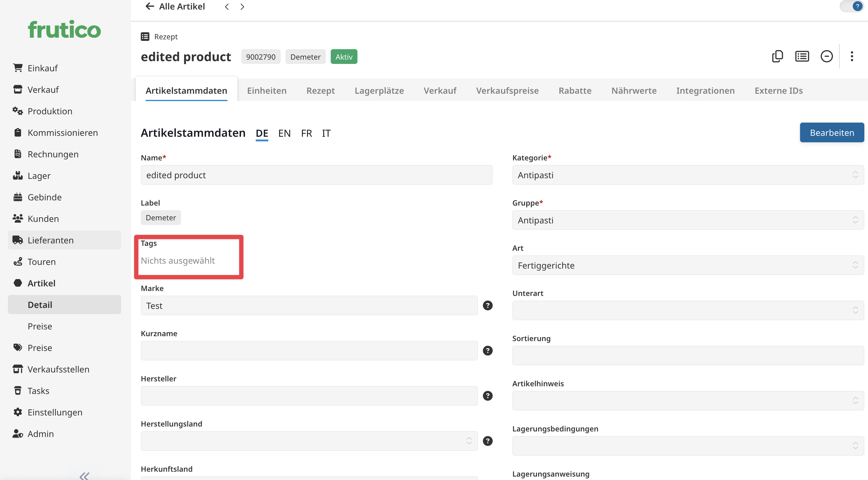The height and width of the screenshot is (480, 868).
Task: Open the Kategorie dropdown
Action: tap(687, 175)
